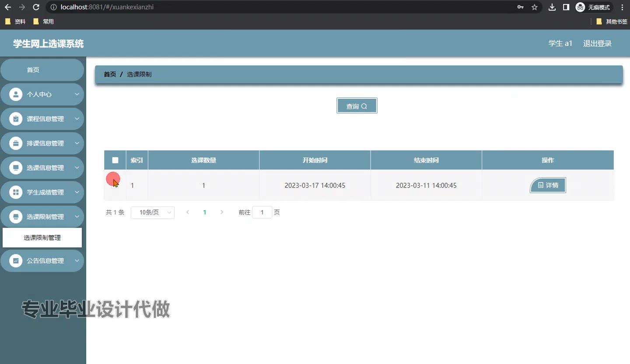Expand the 选课信息管理 menu chevron

pyautogui.click(x=77, y=168)
